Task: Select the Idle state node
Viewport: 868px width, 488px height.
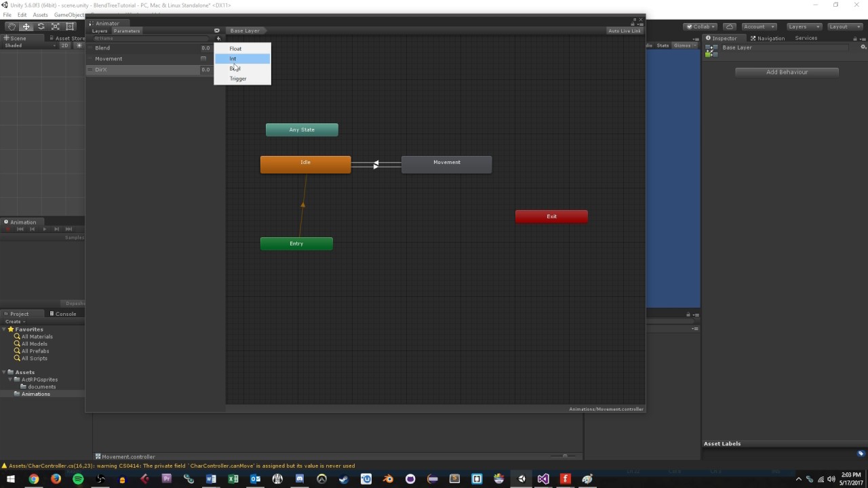Action: 305,163
